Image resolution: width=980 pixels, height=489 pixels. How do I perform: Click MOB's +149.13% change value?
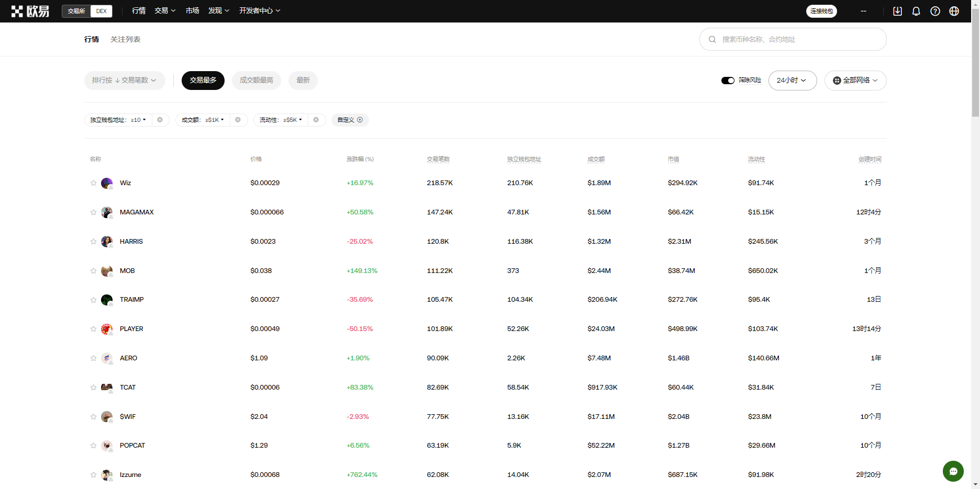point(362,271)
